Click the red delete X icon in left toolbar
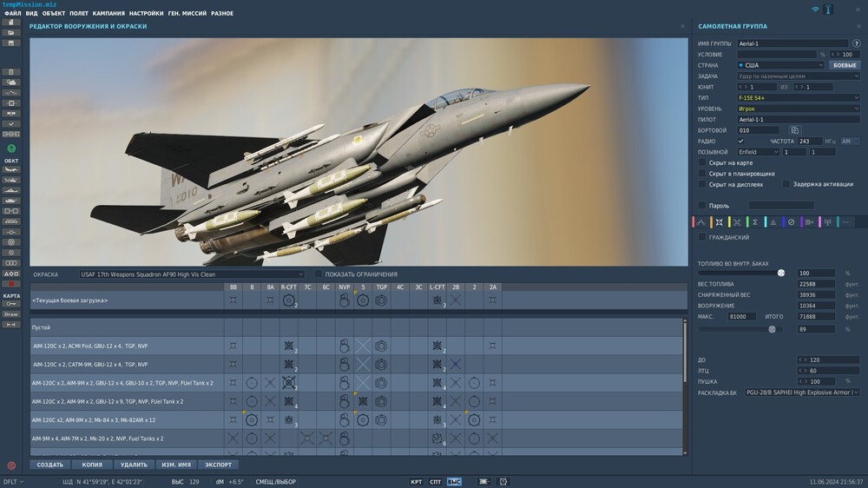Image resolution: width=868 pixels, height=488 pixels. click(x=11, y=284)
